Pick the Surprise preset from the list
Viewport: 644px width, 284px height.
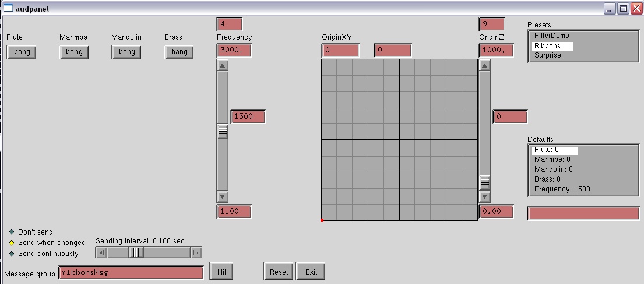[548, 55]
